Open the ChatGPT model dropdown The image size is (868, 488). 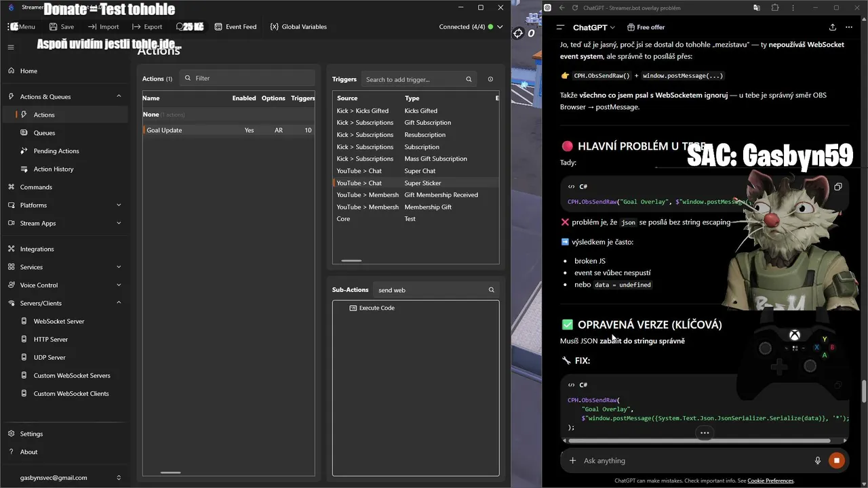[594, 27]
